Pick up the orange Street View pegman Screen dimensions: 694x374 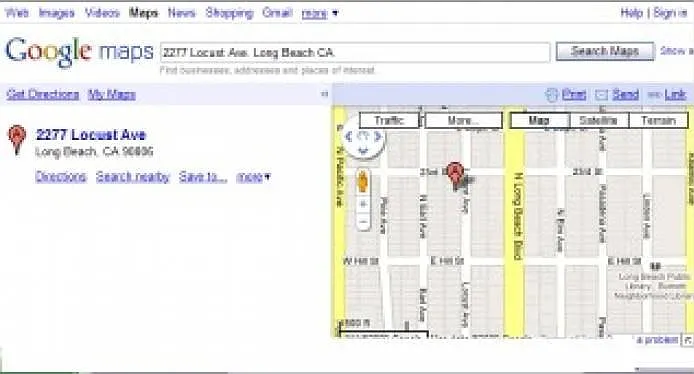point(363,181)
